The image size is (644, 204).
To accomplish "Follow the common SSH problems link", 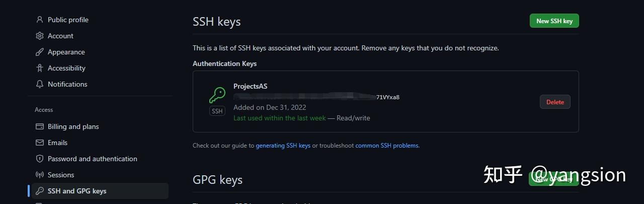I will point(387,146).
